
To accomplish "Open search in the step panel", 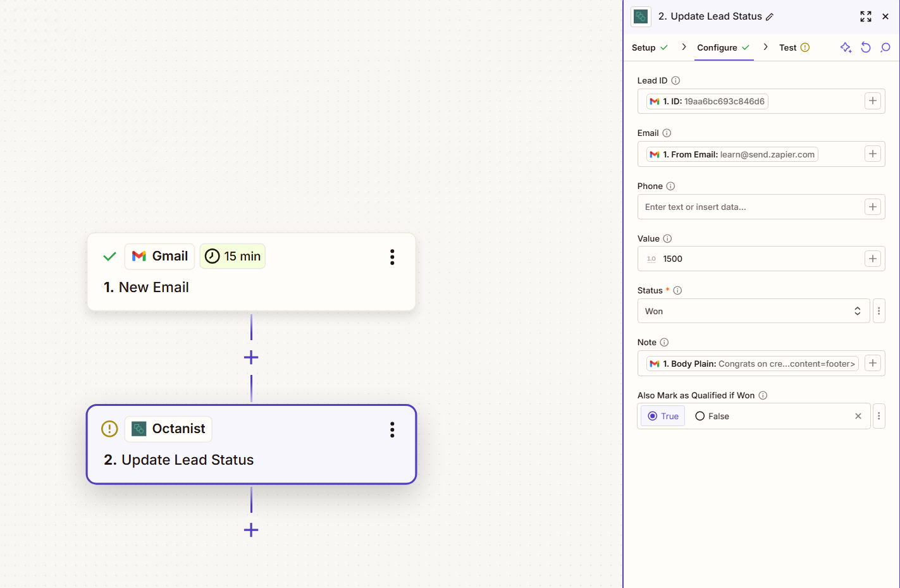I will point(885,47).
